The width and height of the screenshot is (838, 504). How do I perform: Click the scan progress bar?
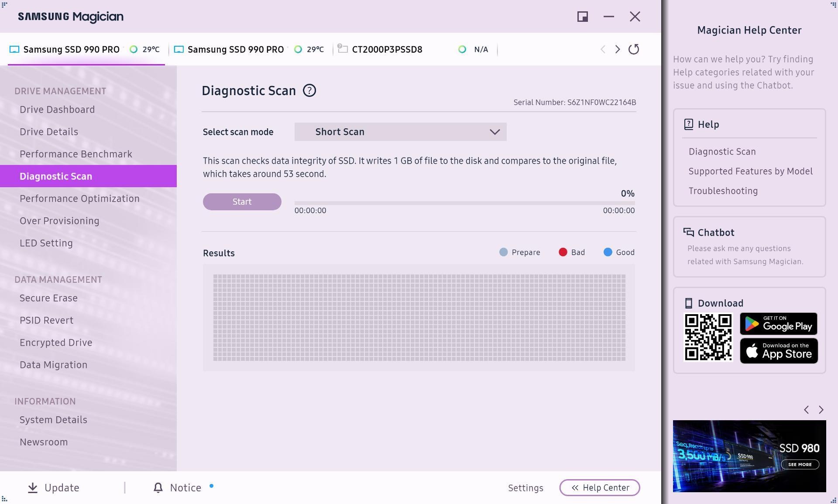pos(464,203)
